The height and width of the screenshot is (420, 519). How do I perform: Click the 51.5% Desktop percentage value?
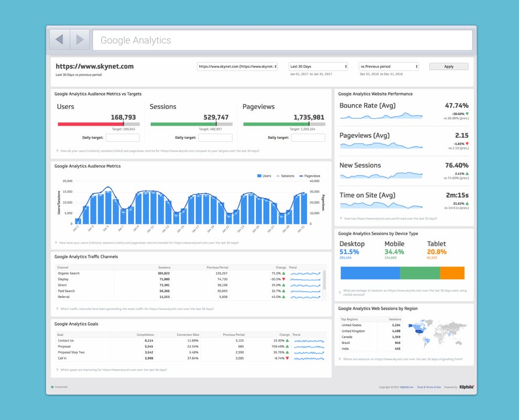point(349,252)
